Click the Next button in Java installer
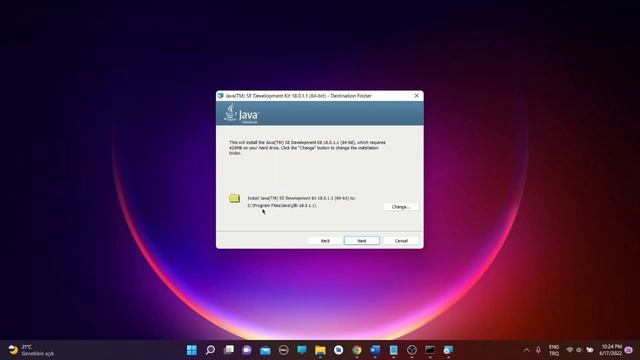 pos(362,241)
